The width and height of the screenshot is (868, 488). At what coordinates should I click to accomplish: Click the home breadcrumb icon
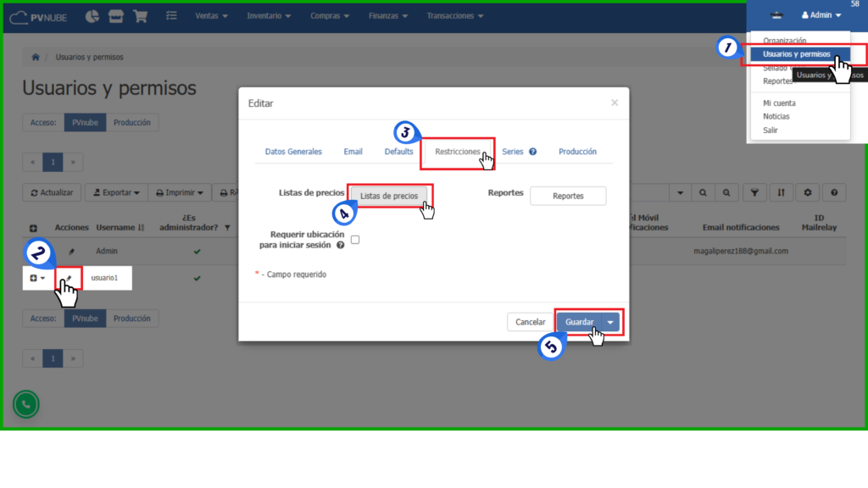pyautogui.click(x=36, y=58)
